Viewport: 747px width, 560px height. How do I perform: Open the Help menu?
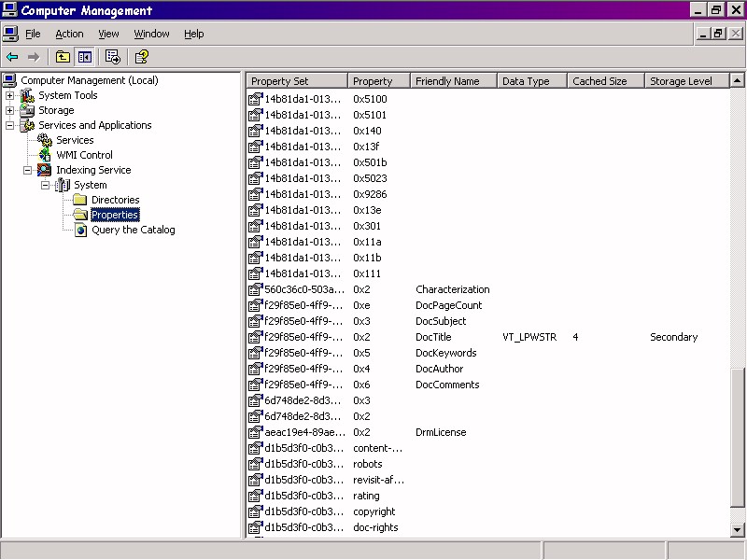[194, 34]
